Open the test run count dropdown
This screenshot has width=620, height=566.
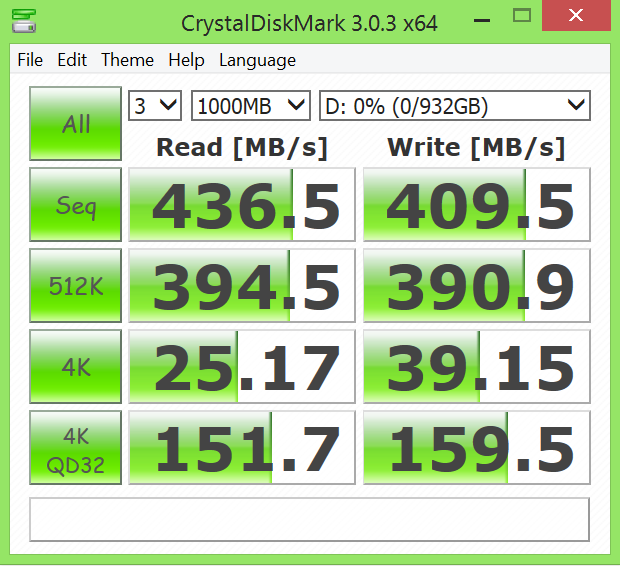tap(154, 105)
